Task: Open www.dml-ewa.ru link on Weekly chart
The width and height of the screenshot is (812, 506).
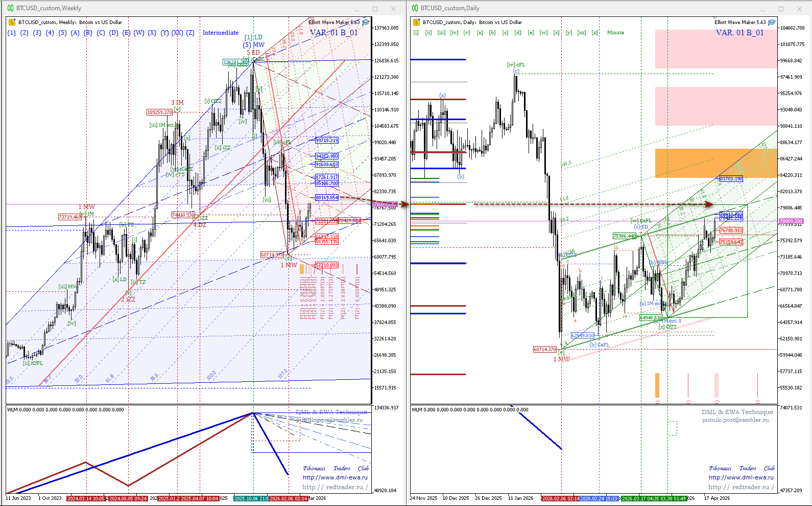Action: tap(335, 477)
